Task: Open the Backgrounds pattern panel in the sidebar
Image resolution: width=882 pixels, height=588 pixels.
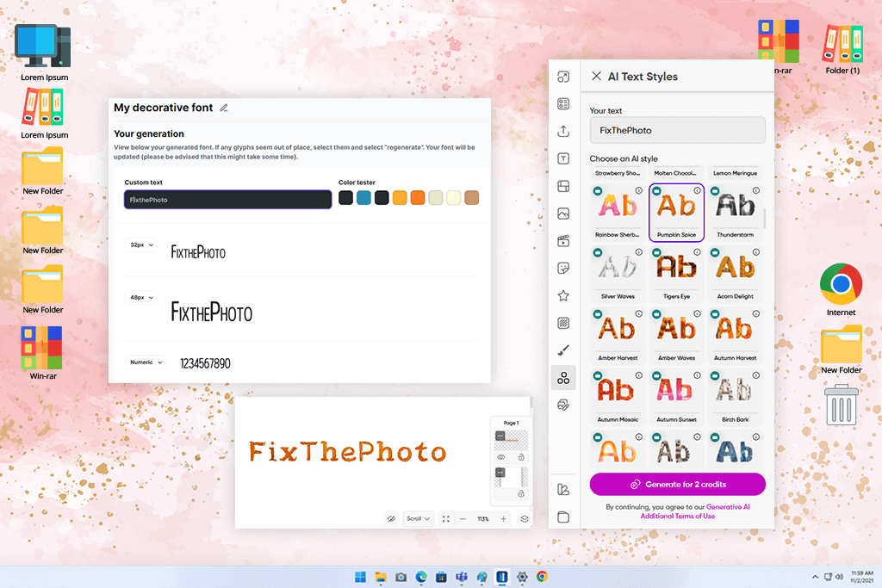Action: 563,323
